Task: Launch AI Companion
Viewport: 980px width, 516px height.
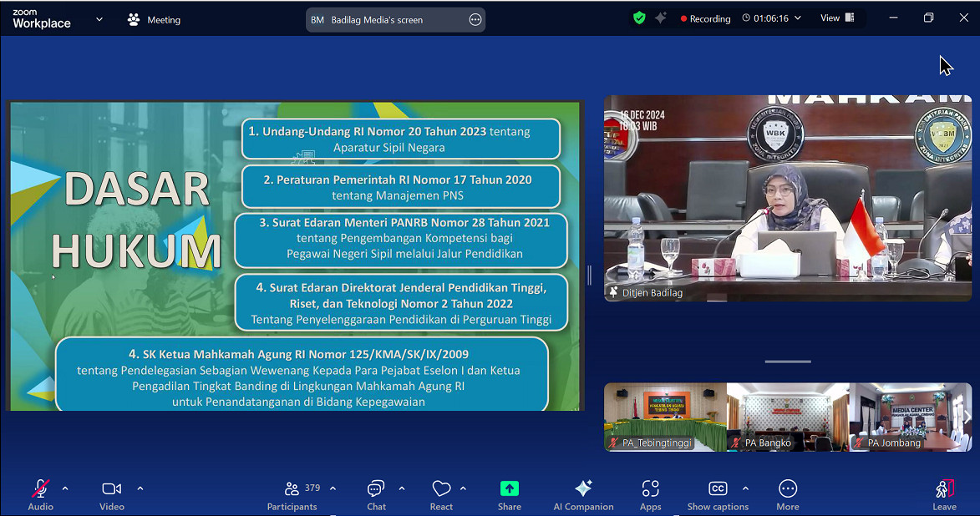Action: pos(583,489)
